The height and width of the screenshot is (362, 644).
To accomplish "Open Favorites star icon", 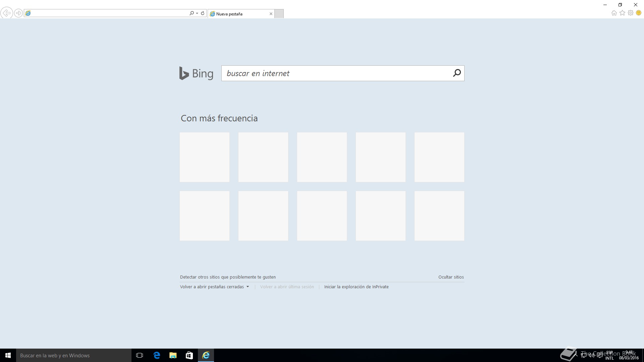I will [x=622, y=13].
